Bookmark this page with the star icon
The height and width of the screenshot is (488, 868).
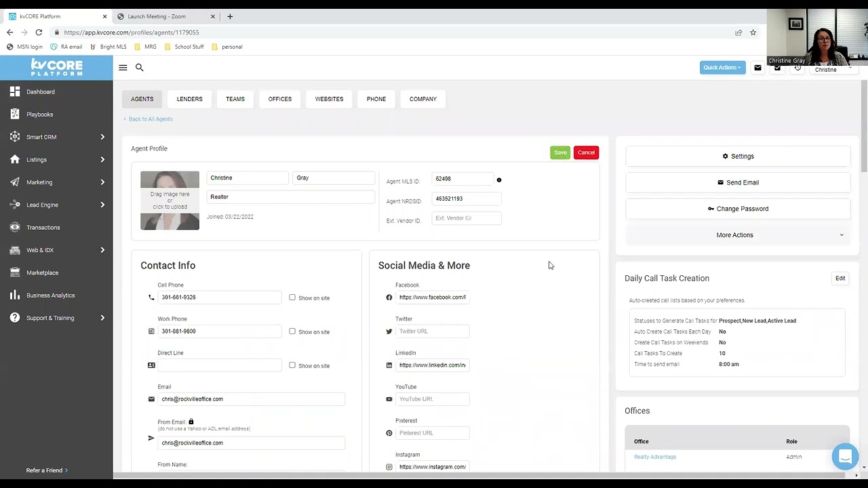click(753, 33)
